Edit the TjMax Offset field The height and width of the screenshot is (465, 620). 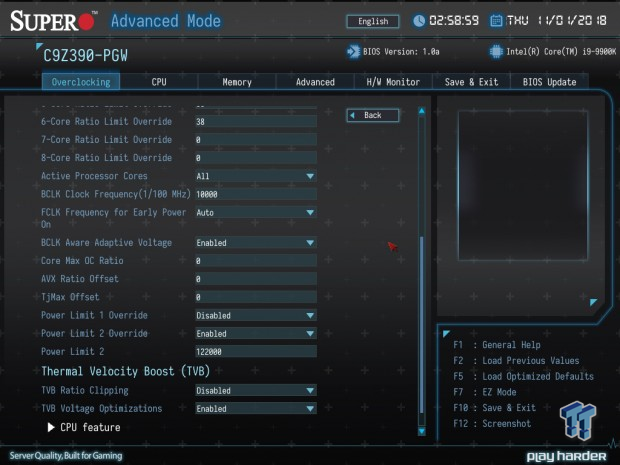pyautogui.click(x=256, y=297)
